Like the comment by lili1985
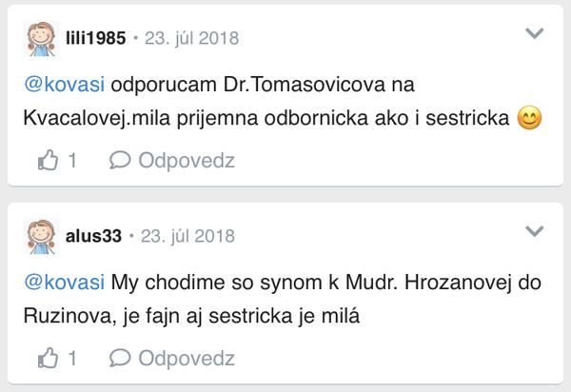The height and width of the screenshot is (392, 571). tap(47, 160)
